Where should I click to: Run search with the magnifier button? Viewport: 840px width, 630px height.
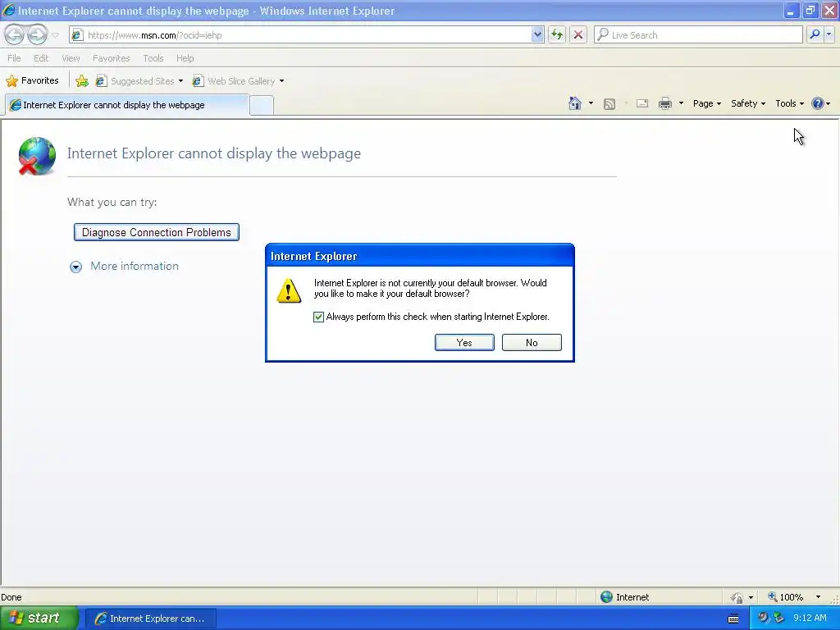(815, 34)
